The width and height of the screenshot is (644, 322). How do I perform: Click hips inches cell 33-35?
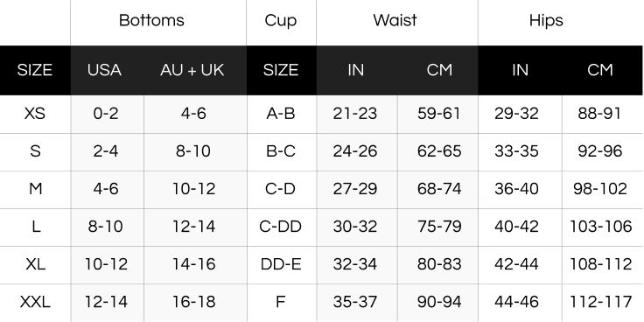[x=516, y=151]
